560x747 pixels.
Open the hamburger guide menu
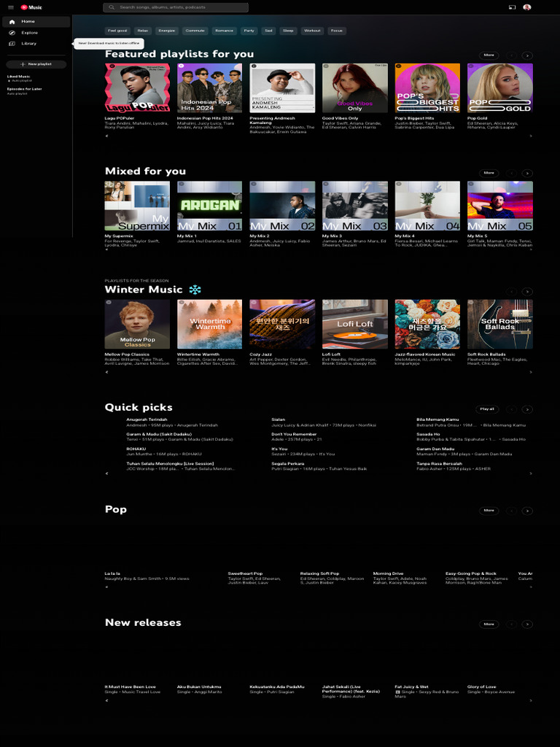pyautogui.click(x=11, y=7)
